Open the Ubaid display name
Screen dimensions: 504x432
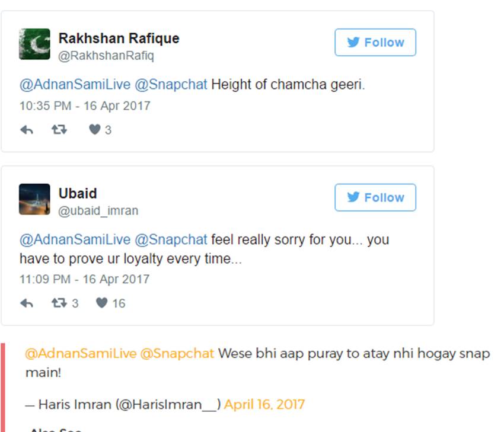[78, 194]
